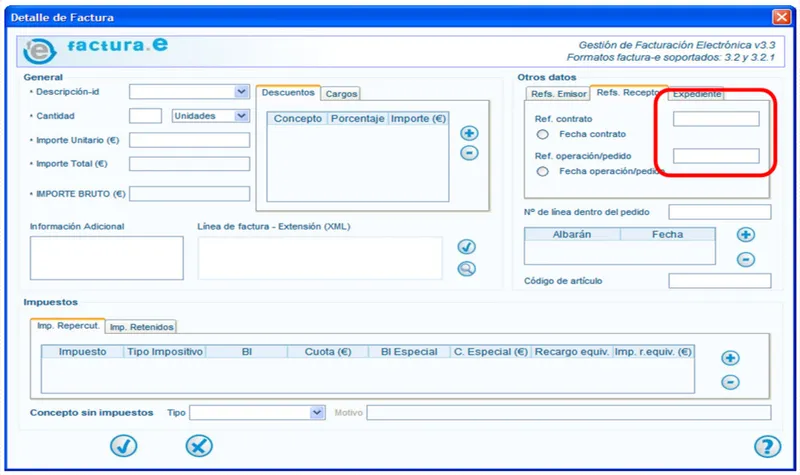
Task: Remove a tax row with the minus icon
Action: pos(730,382)
